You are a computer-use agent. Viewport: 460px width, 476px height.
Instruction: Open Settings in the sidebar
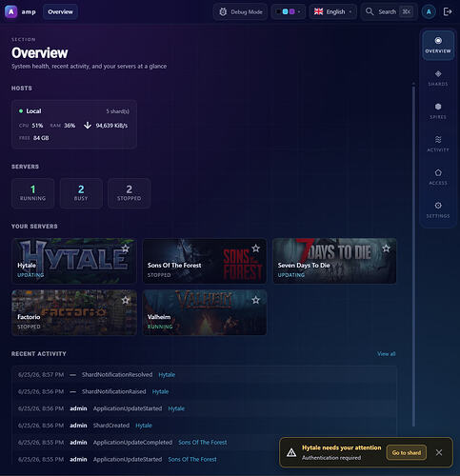point(438,210)
